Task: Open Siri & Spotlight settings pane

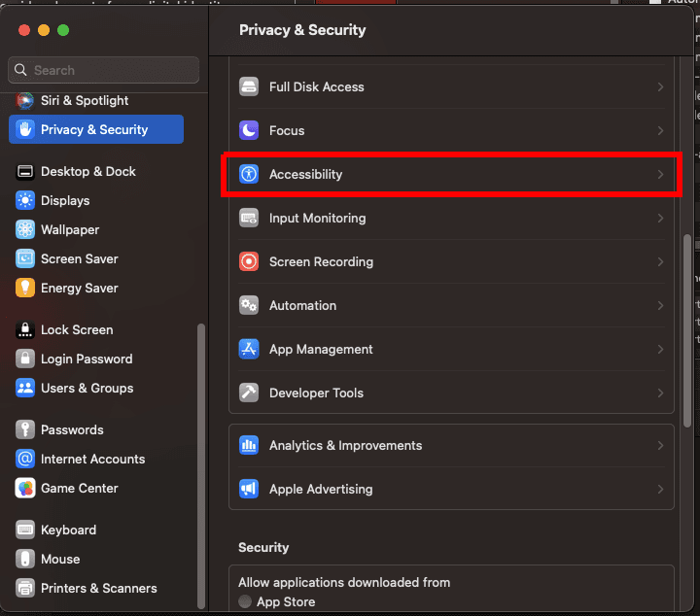Action: pos(96,101)
